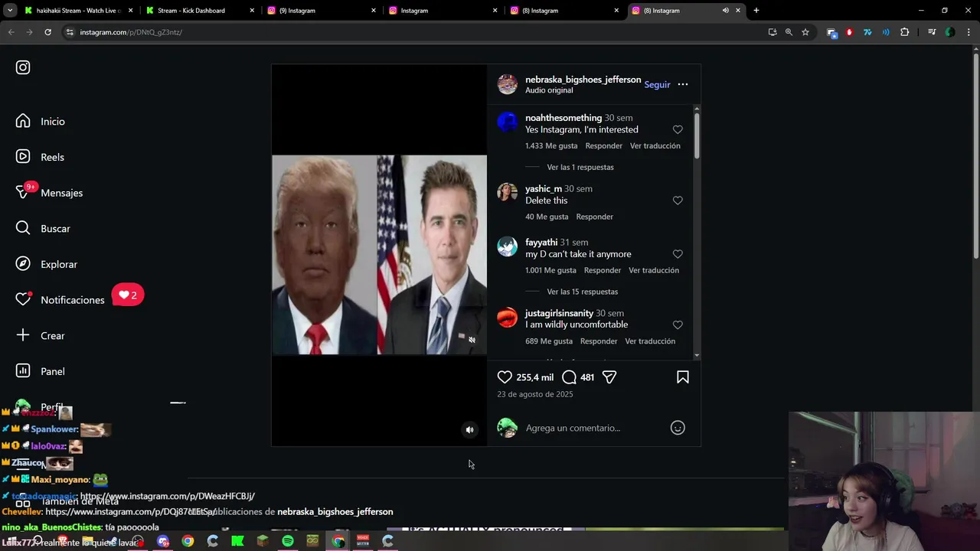Open the post options three-dot menu

point(683,85)
